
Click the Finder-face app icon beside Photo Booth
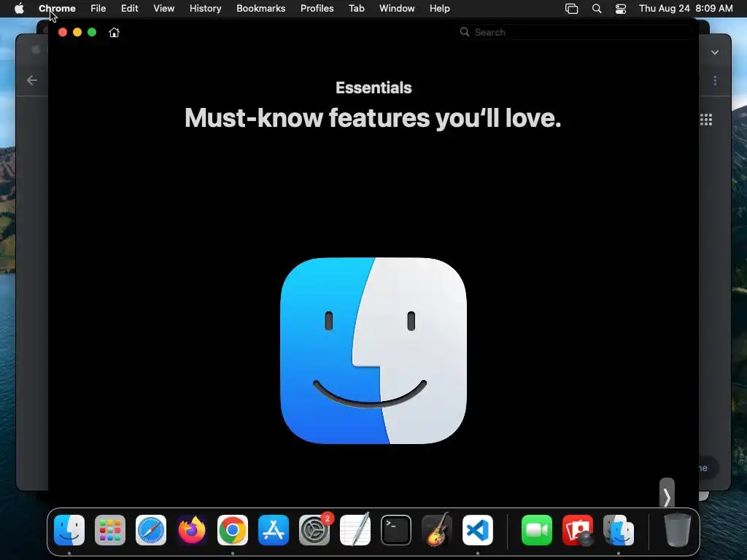point(619,530)
